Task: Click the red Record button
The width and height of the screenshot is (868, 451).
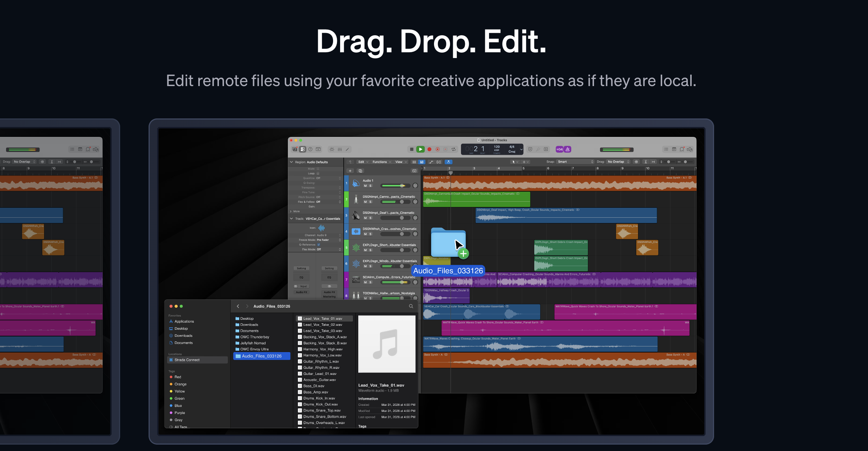Action: [429, 149]
